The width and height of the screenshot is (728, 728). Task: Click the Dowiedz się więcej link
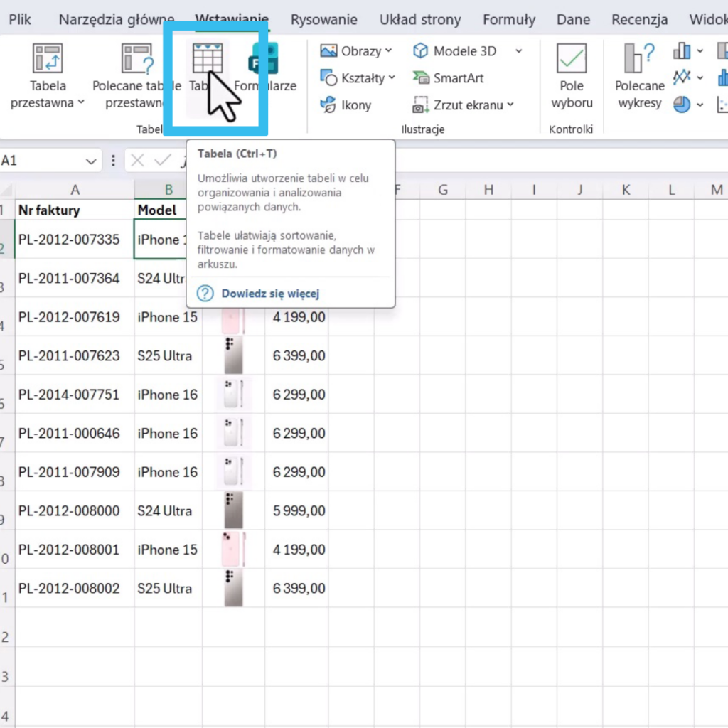tap(270, 294)
